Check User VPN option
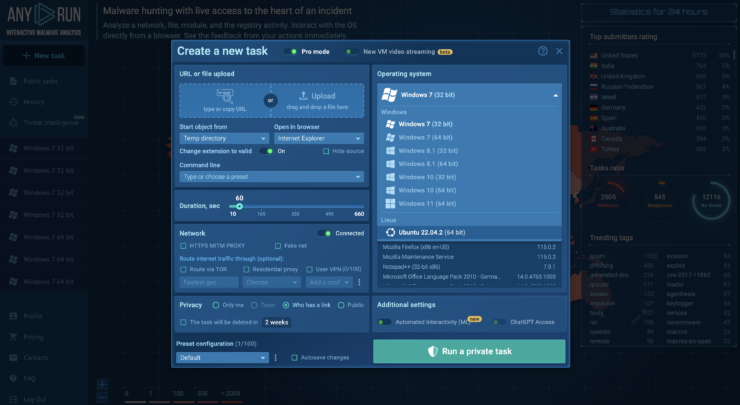 point(310,269)
